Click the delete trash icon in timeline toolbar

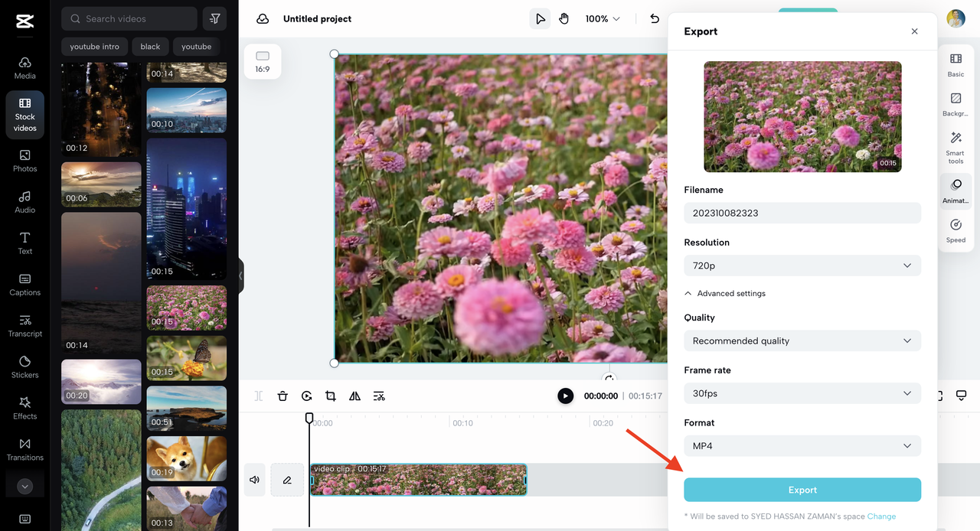(x=283, y=396)
